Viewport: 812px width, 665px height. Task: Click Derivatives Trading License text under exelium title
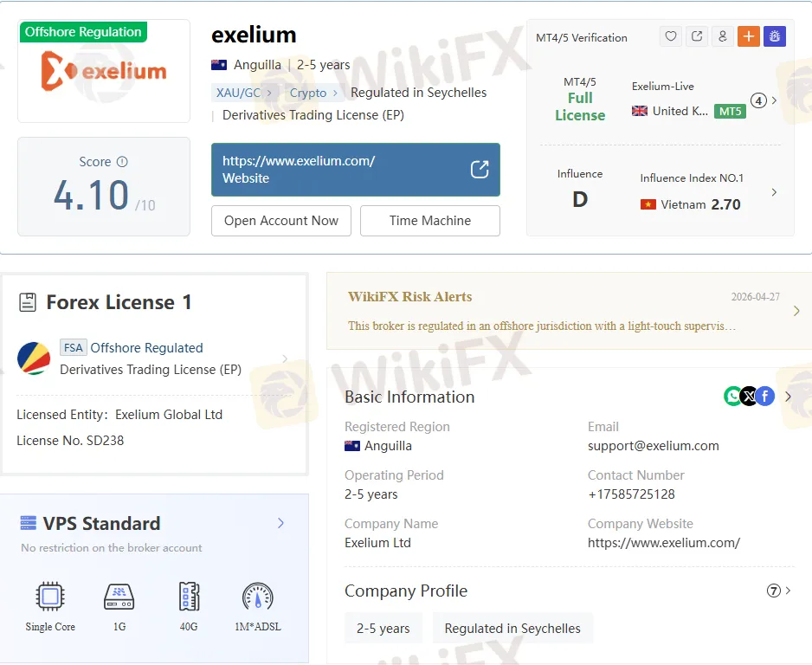click(313, 115)
